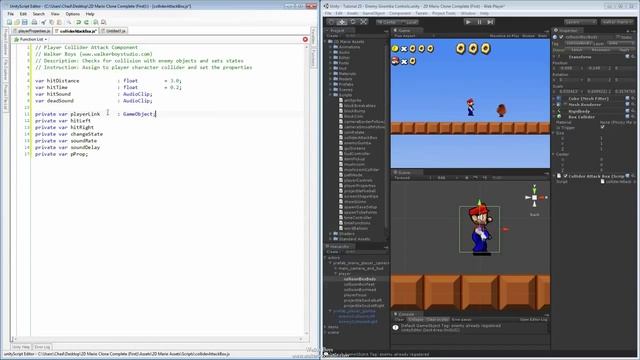640x360 pixels.
Task: Select colliderBoxBody in Hierarchy
Action: coord(359,279)
